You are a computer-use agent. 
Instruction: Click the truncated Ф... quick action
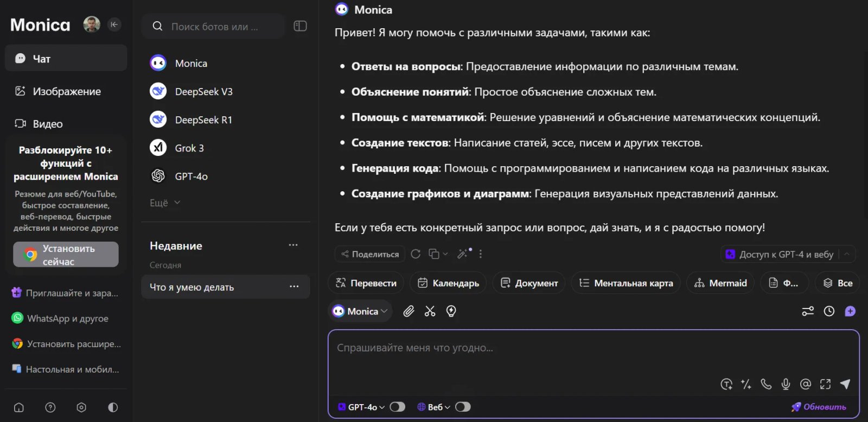click(x=784, y=283)
